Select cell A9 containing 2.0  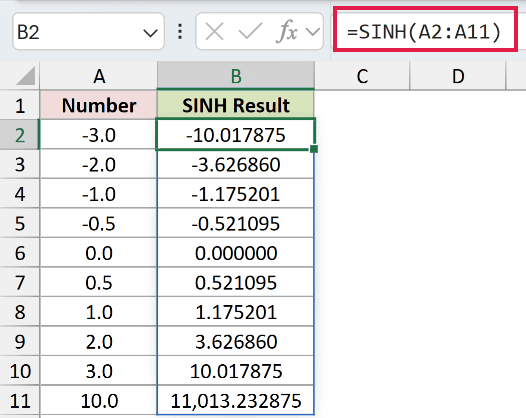(x=98, y=341)
